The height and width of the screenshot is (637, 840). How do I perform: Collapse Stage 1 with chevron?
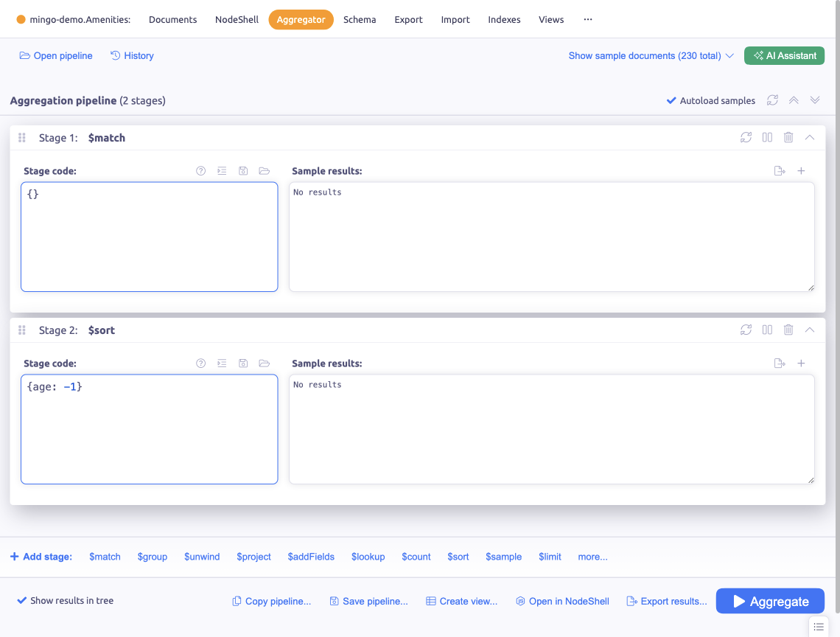[810, 138]
